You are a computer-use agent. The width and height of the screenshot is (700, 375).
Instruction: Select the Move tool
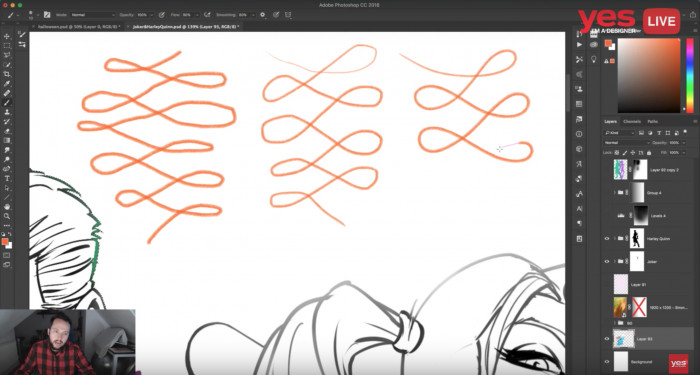click(x=7, y=36)
